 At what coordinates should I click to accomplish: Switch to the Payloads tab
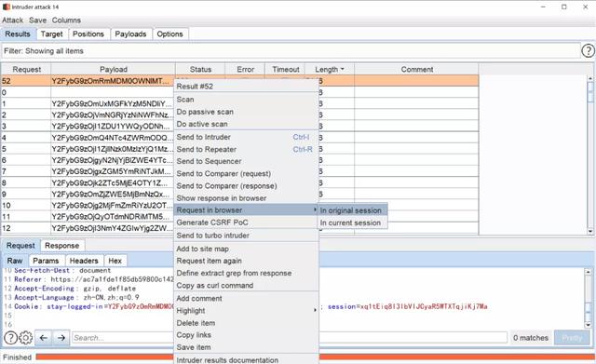(130, 34)
